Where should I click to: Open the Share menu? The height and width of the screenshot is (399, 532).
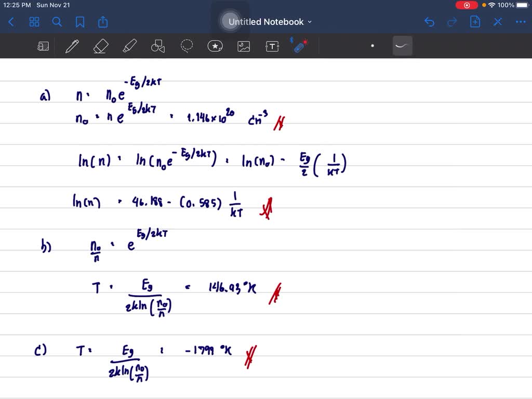(x=102, y=22)
